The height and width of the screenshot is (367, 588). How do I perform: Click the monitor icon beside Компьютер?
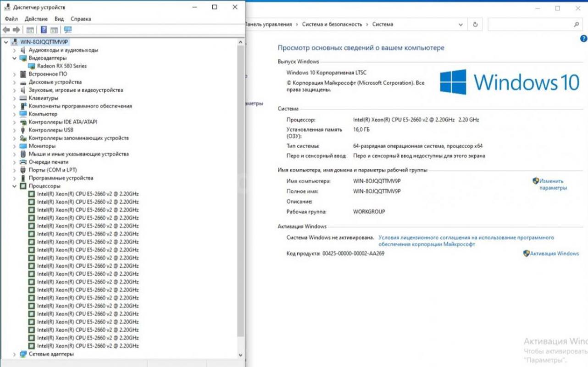pyautogui.click(x=23, y=114)
